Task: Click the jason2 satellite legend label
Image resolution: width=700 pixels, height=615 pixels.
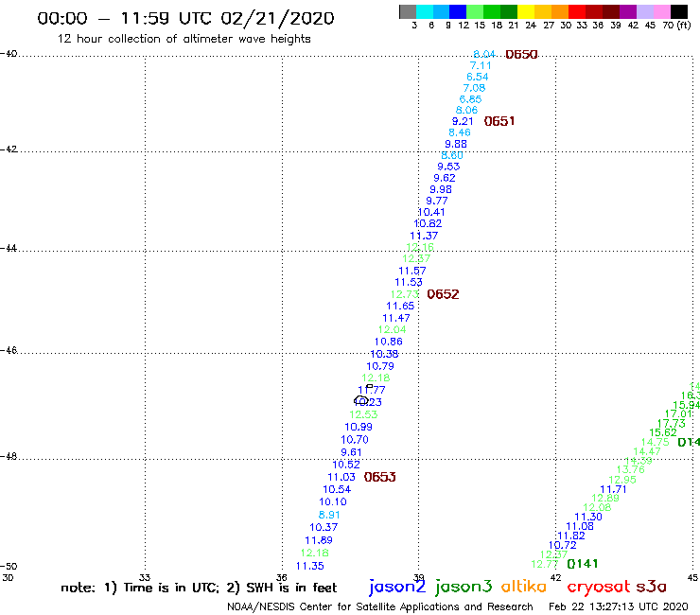Action: (397, 587)
